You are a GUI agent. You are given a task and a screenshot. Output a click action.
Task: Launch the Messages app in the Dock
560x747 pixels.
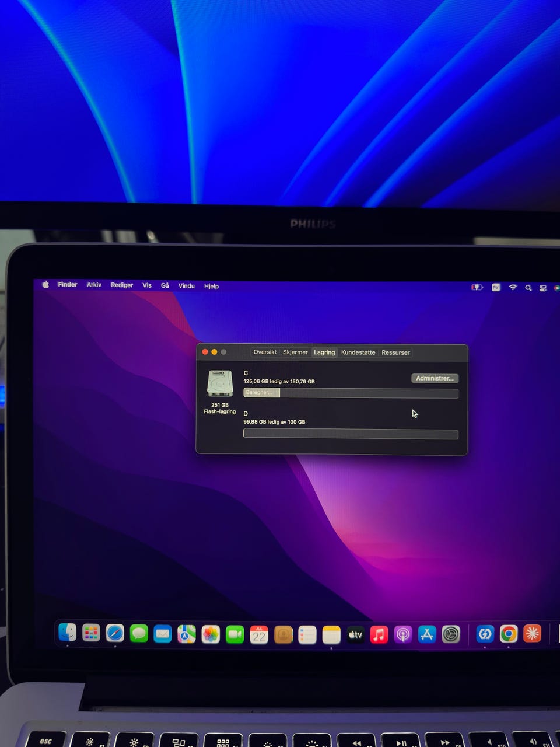[139, 633]
